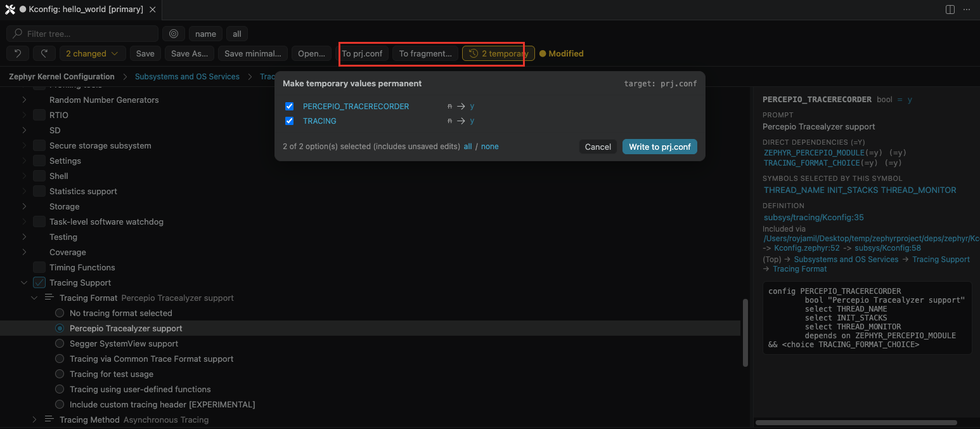Screen dimensions: 980x429
Task: Cancel the make permanent dialog
Action: pyautogui.click(x=598, y=147)
